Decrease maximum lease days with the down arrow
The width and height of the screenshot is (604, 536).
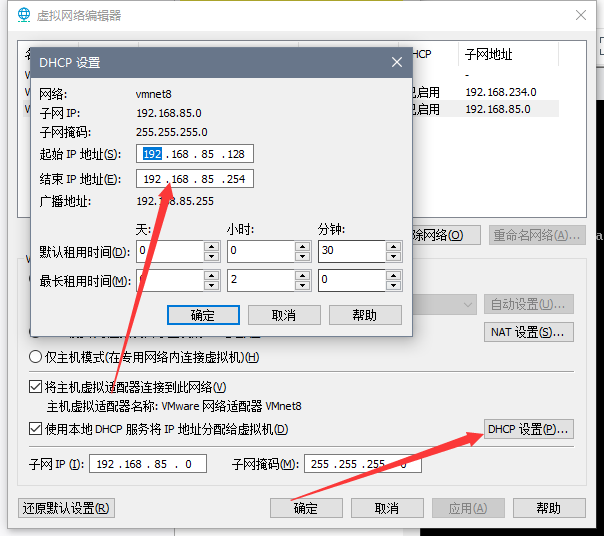click(211, 285)
